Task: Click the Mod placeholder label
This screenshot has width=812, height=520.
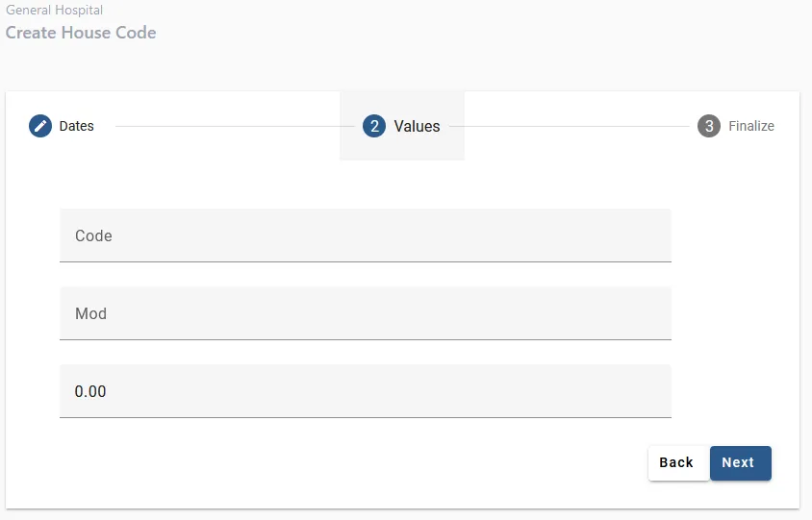Action: click(90, 313)
